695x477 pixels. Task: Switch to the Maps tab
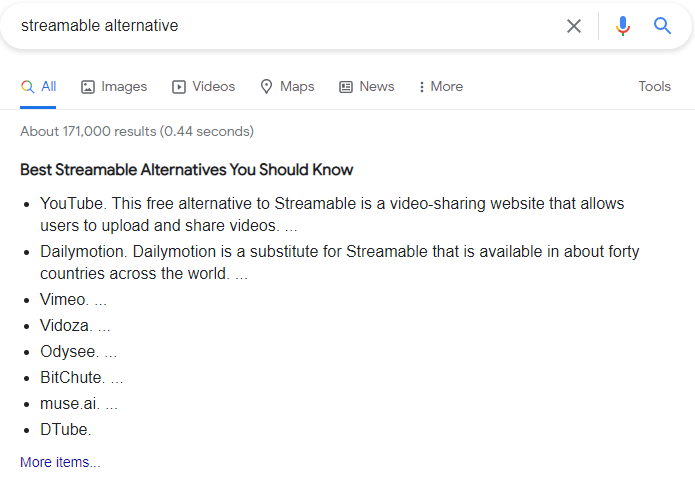[287, 86]
